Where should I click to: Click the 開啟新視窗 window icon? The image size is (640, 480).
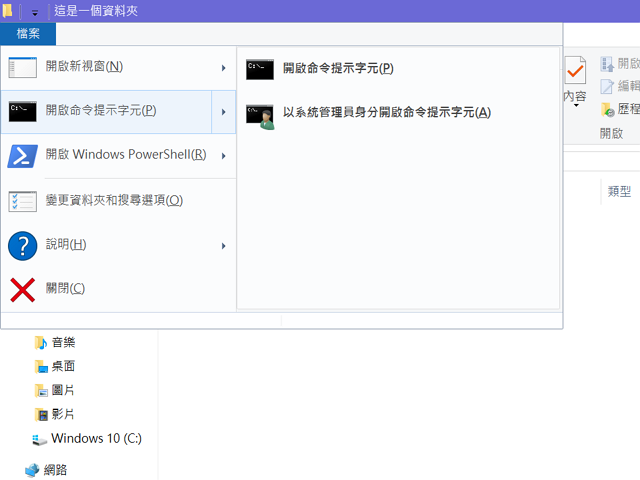pos(22,67)
